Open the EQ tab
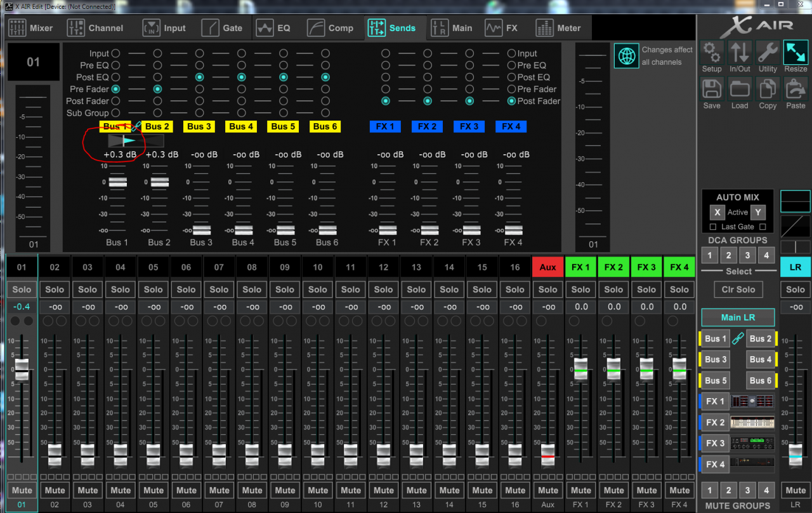The width and height of the screenshot is (812, 513). 274,28
